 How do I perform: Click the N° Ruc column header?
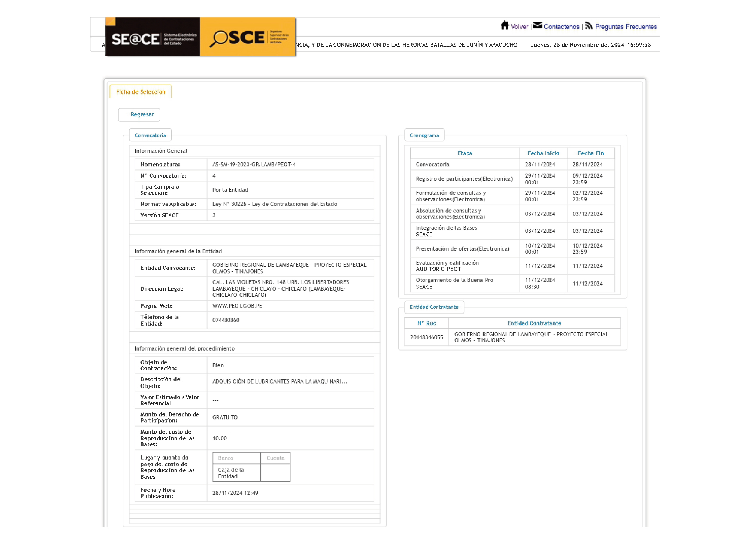(x=426, y=323)
